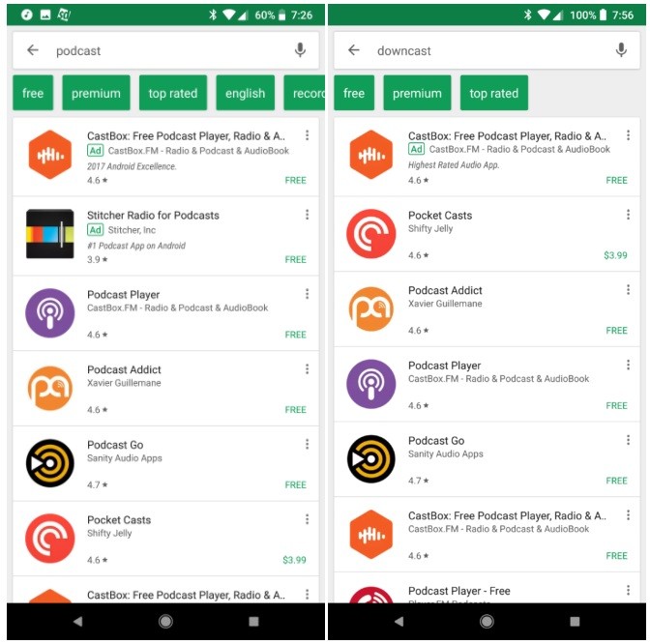The image size is (650, 644).
Task: Open overflow menu for Podcast Addict, podcast results
Action: (308, 368)
